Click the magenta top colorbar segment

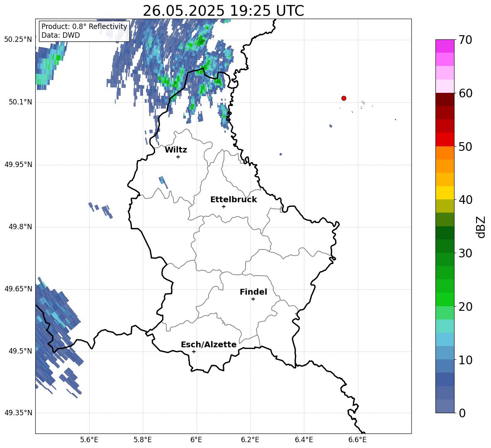[x=445, y=46]
